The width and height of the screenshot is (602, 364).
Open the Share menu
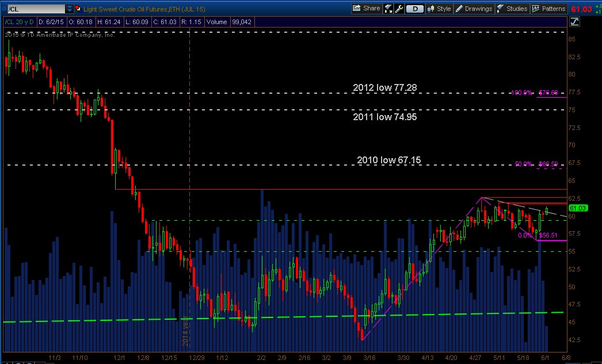pyautogui.click(x=367, y=9)
